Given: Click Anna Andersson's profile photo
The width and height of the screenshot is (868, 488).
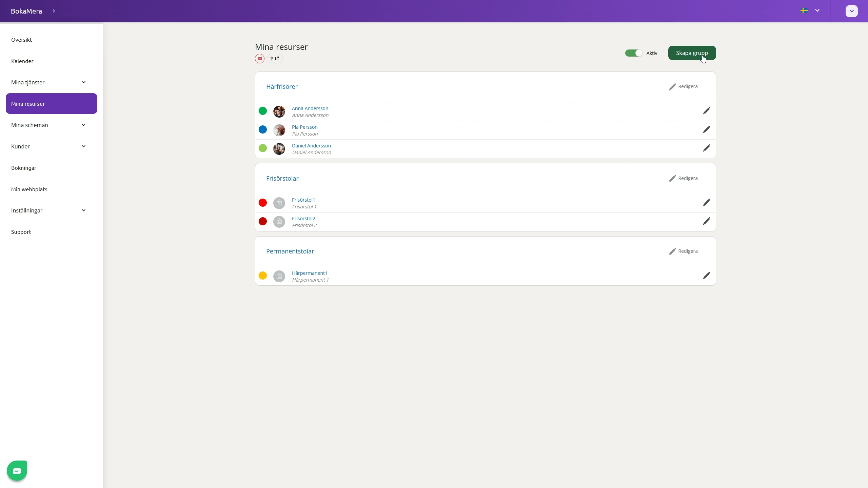Looking at the screenshot, I should click(x=279, y=111).
